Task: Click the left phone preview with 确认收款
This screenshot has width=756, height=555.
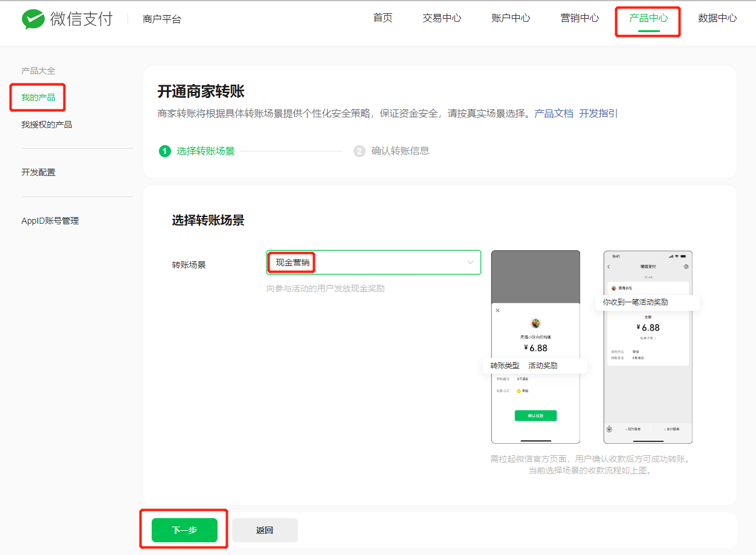Action: click(535, 347)
